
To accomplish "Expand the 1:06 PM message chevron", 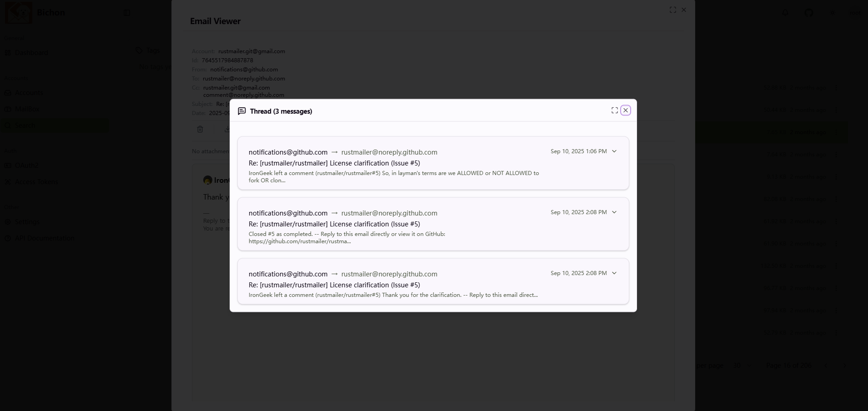I will point(614,151).
